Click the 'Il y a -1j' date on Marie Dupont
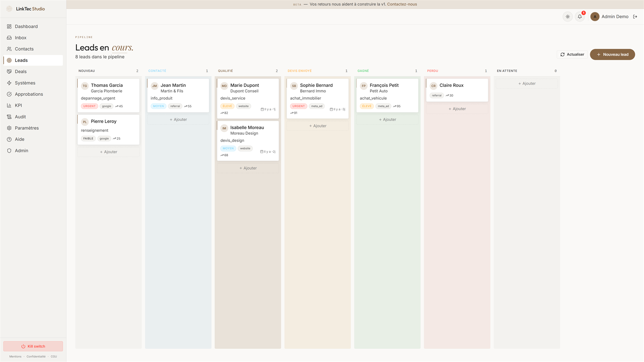Image resolution: width=644 pixels, height=362 pixels. tap(268, 109)
